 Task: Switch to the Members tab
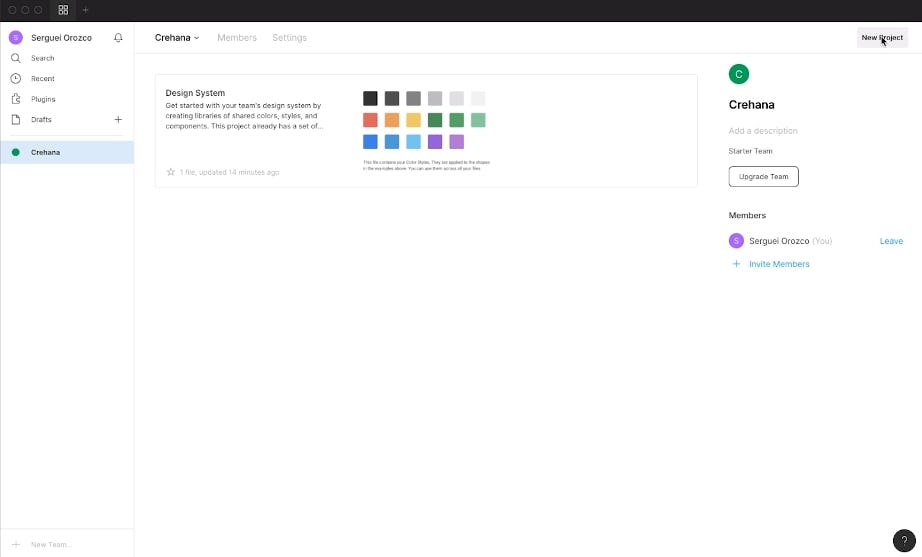(x=237, y=38)
